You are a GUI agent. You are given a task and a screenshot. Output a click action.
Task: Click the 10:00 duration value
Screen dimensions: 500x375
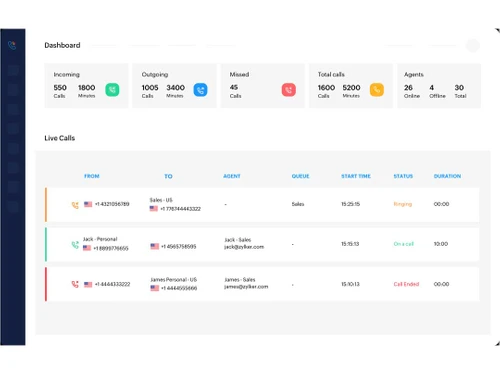441,244
